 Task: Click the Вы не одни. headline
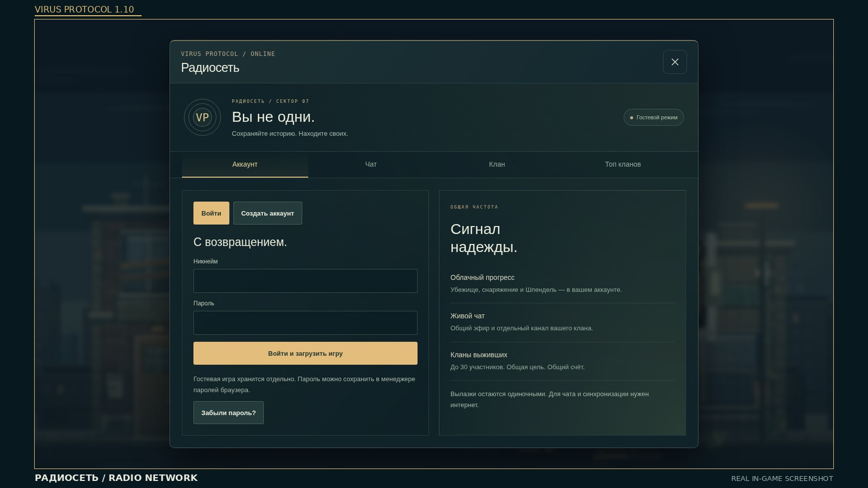point(273,117)
